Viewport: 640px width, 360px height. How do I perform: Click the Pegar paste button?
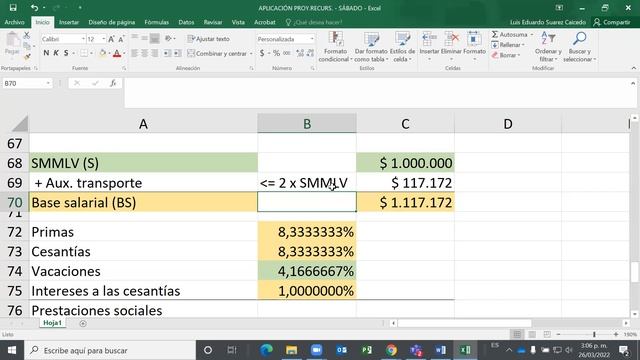coord(12,44)
